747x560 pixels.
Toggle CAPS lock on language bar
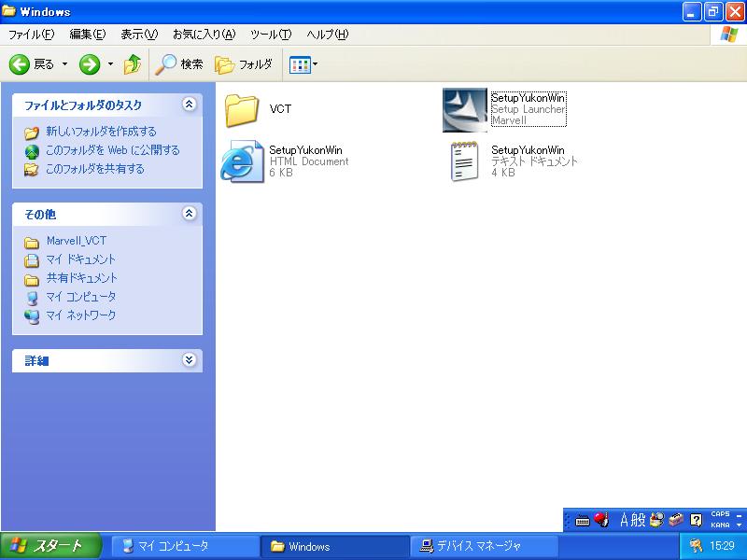(720, 514)
